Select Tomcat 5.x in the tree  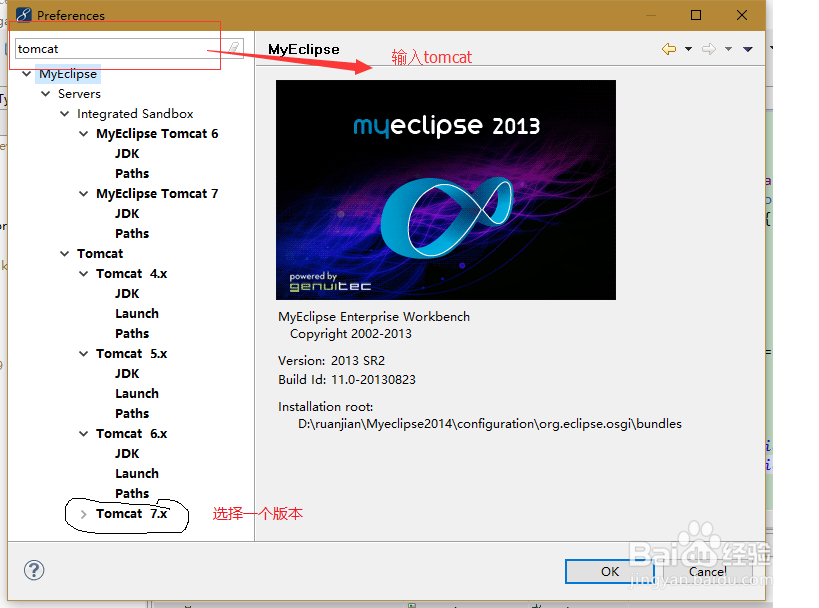pyautogui.click(x=132, y=354)
